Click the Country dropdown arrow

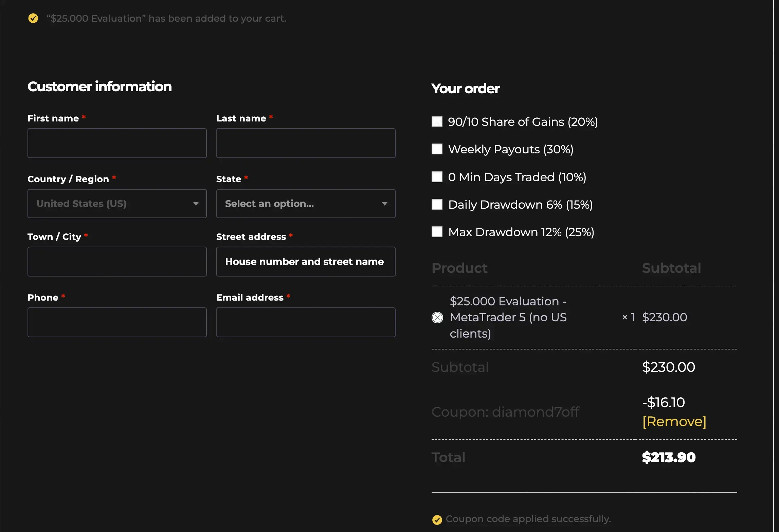196,204
